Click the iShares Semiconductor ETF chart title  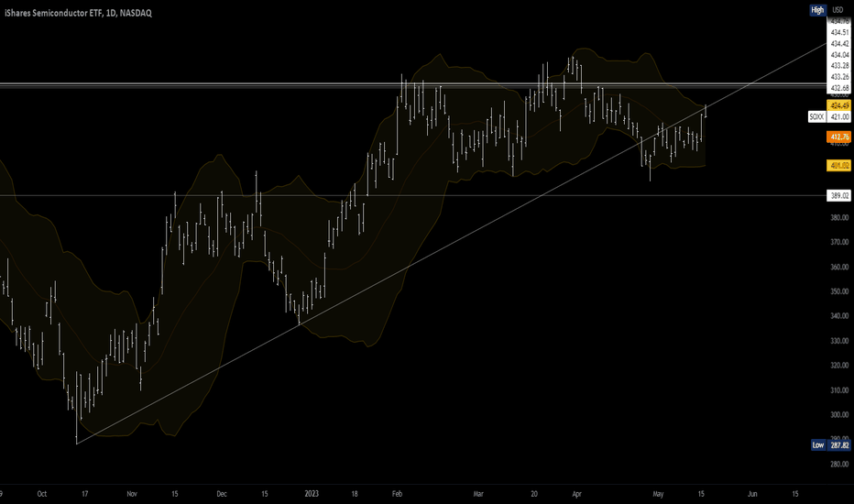(79, 13)
